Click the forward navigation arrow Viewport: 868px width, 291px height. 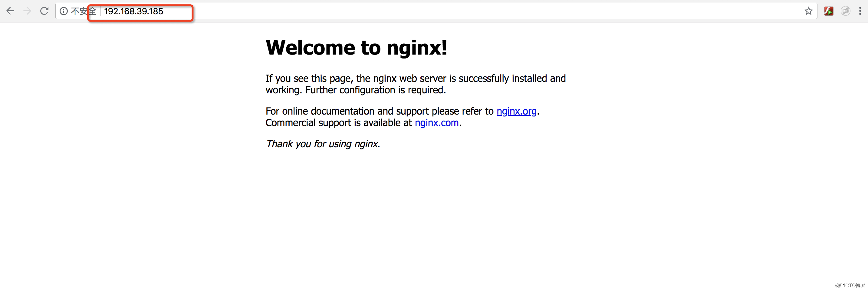tap(27, 11)
